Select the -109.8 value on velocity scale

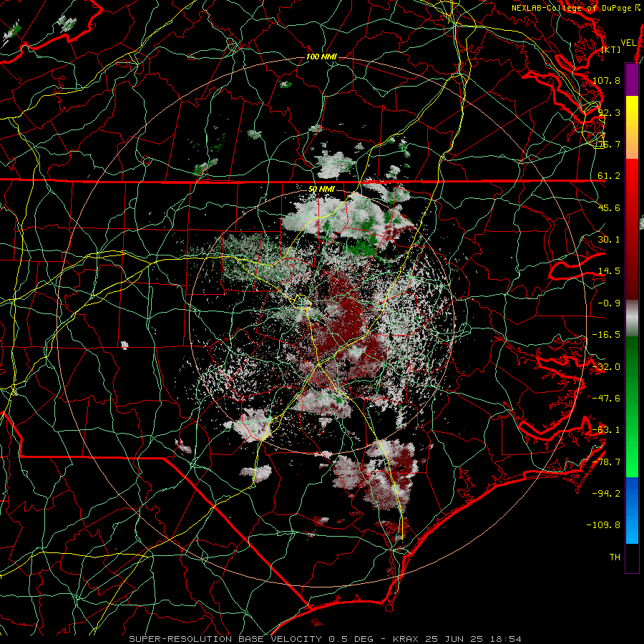point(603,525)
